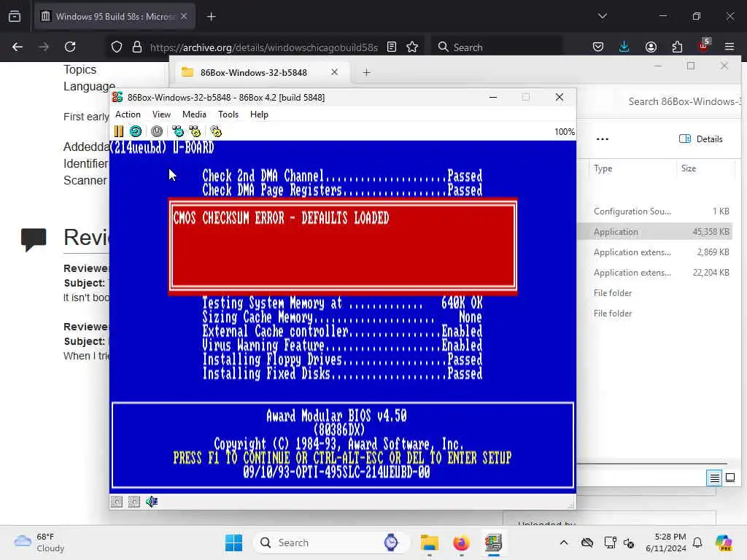The width and height of the screenshot is (747, 560).
Task: Open the File Explorer more options ellipsis
Action: pyautogui.click(x=603, y=139)
